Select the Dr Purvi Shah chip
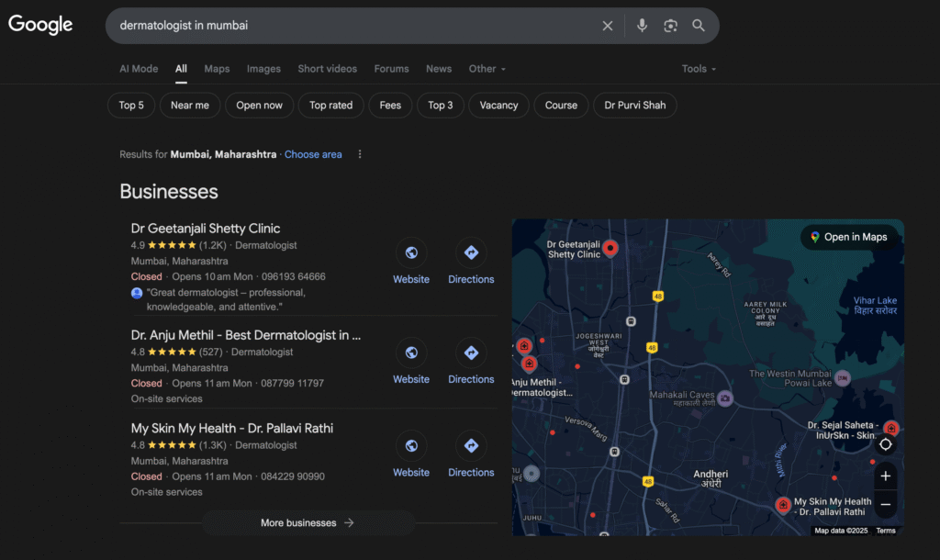 click(x=635, y=106)
